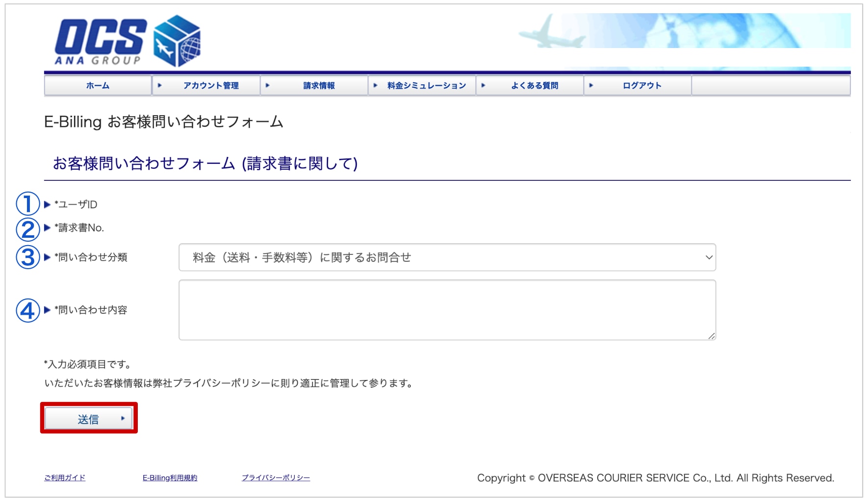Image resolution: width=868 pixels, height=503 pixels.
Task: Click the *問い合わせ内容 label
Action: point(91,310)
